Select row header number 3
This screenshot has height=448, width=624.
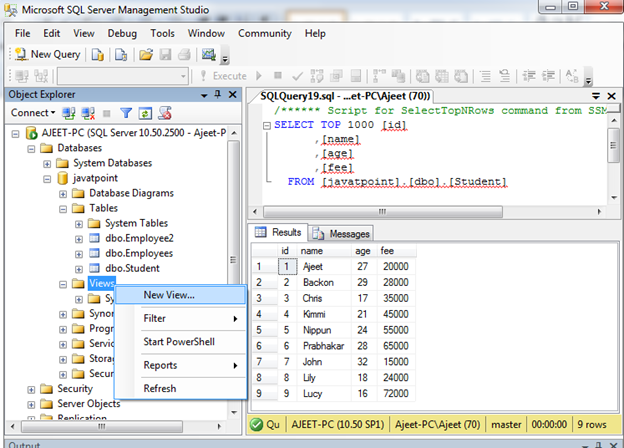[264, 298]
